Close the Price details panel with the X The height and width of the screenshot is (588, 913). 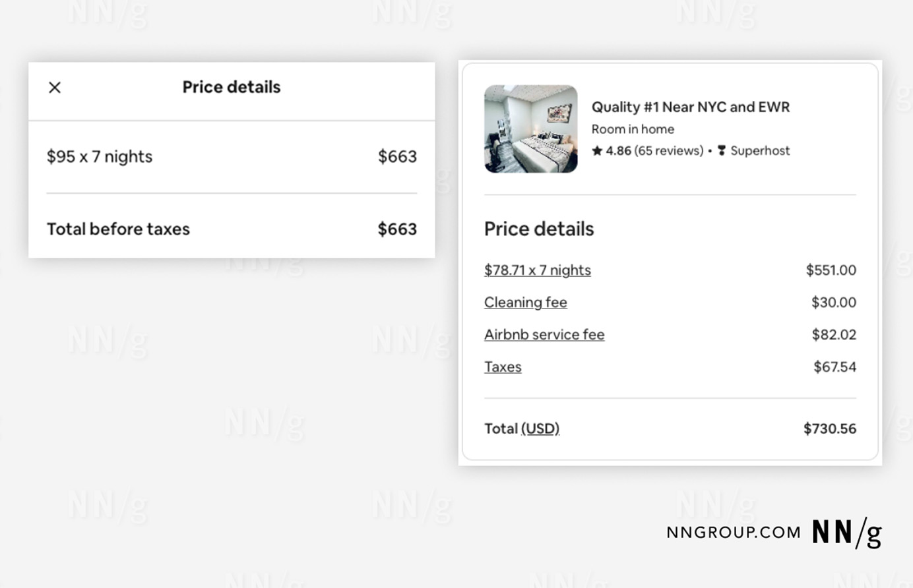click(x=55, y=87)
